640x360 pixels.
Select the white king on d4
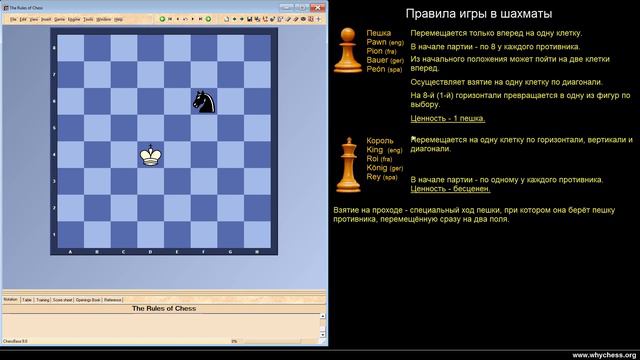pos(151,155)
